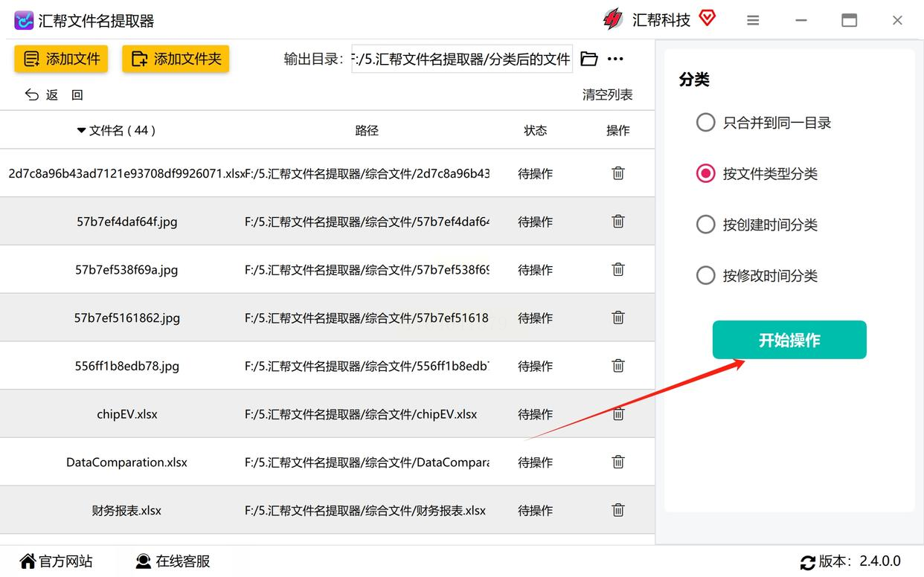
Task: Select 按文件类型分类 radio option
Action: [x=705, y=173]
